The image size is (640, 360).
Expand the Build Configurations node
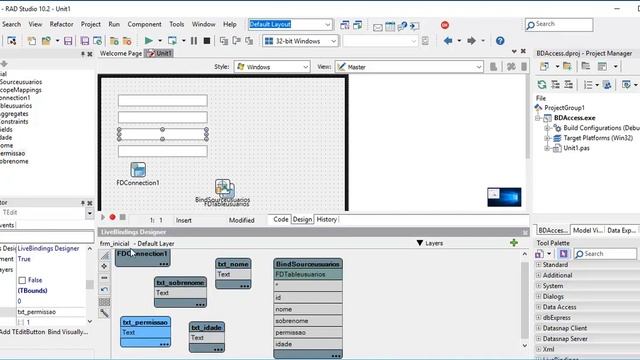click(547, 128)
